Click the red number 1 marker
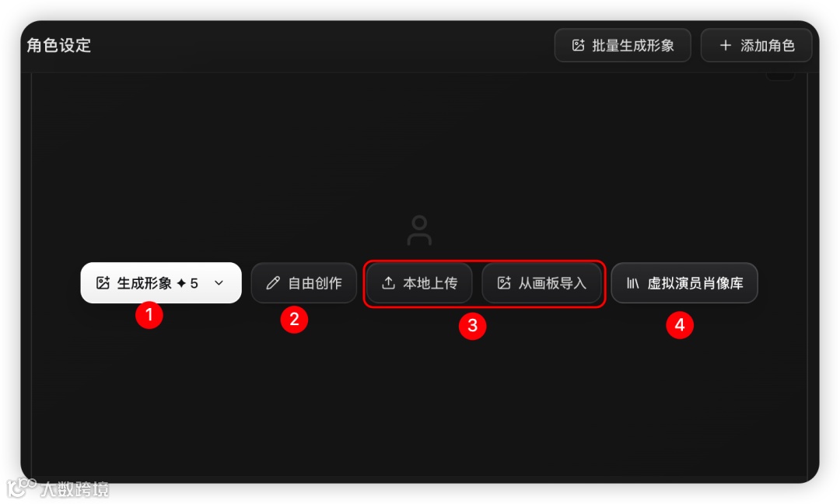840x504 pixels. [149, 314]
